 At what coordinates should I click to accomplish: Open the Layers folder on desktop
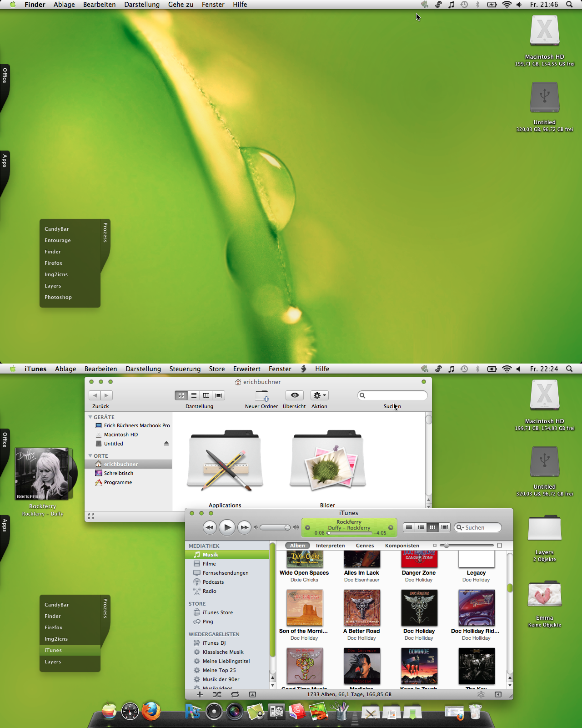pyautogui.click(x=545, y=529)
